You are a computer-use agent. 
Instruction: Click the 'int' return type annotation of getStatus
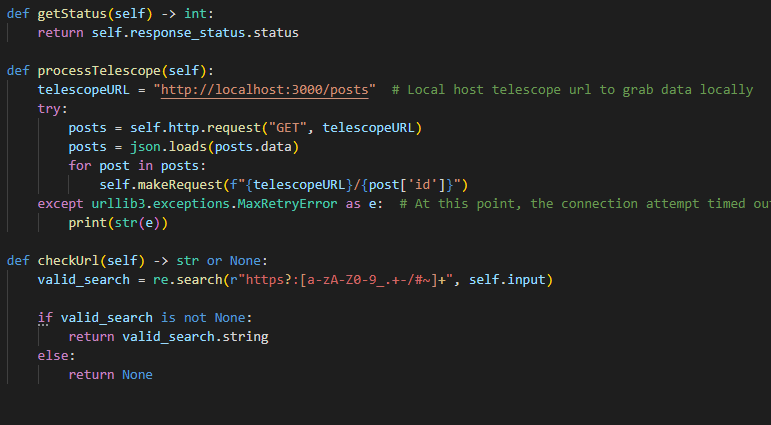[x=195, y=14]
